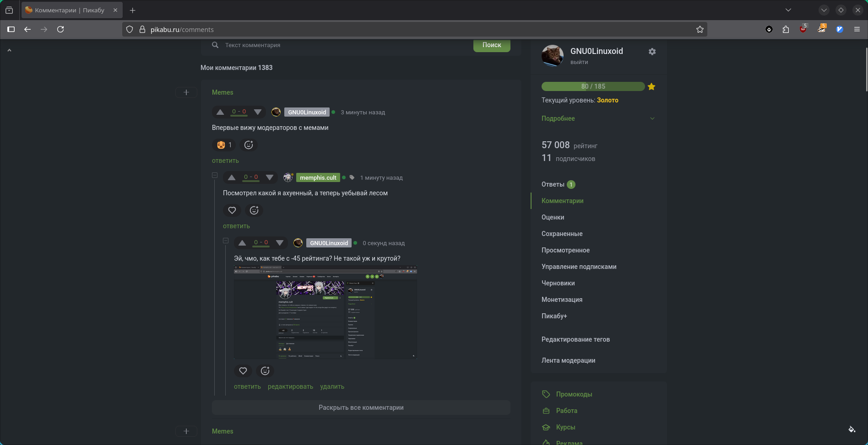This screenshot has width=868, height=445.
Task: Click the 80 / 185 level progress bar
Action: [593, 86]
